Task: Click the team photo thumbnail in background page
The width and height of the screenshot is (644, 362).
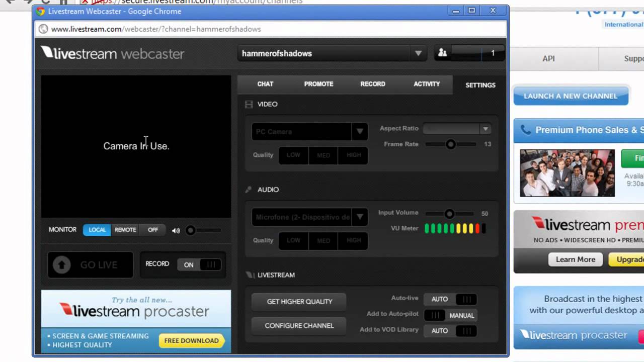Action: tap(567, 173)
